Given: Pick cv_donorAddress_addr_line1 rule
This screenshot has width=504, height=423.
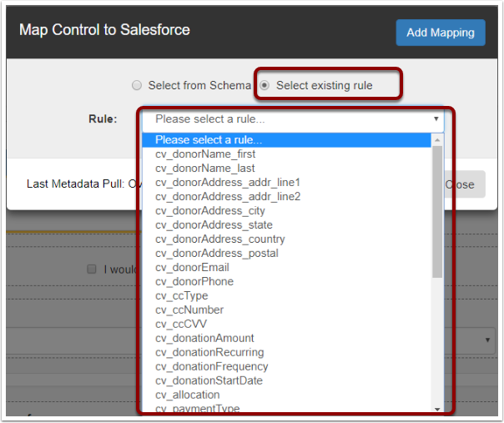Looking at the screenshot, I should [286, 182].
